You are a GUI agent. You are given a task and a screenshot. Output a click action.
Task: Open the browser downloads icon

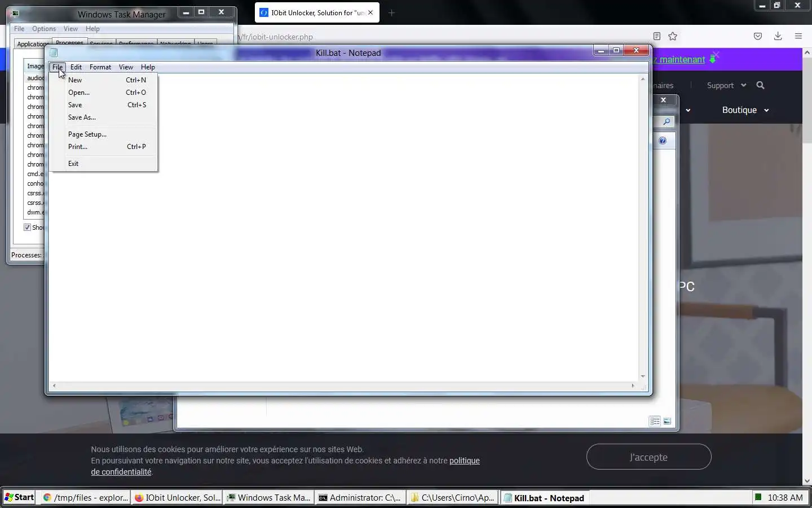[778, 36]
